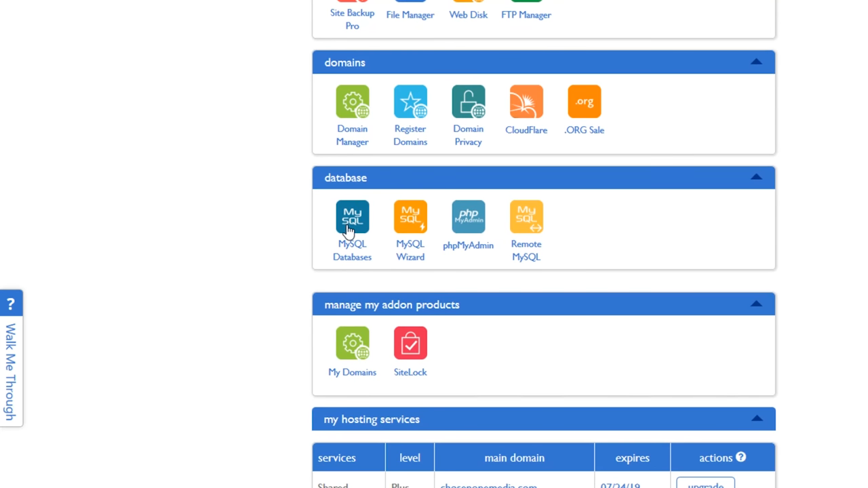Image resolution: width=868 pixels, height=488 pixels.
Task: Open the Remote MySQL icon
Action: [x=526, y=217]
